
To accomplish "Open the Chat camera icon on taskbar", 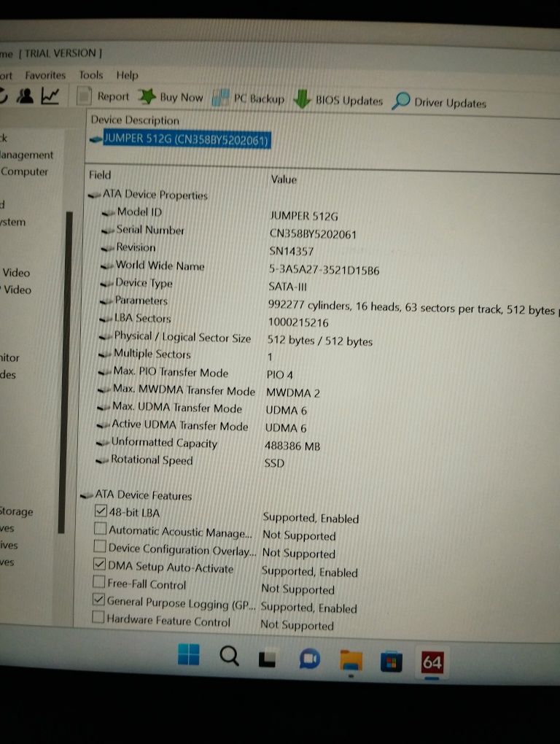I will (x=310, y=659).
